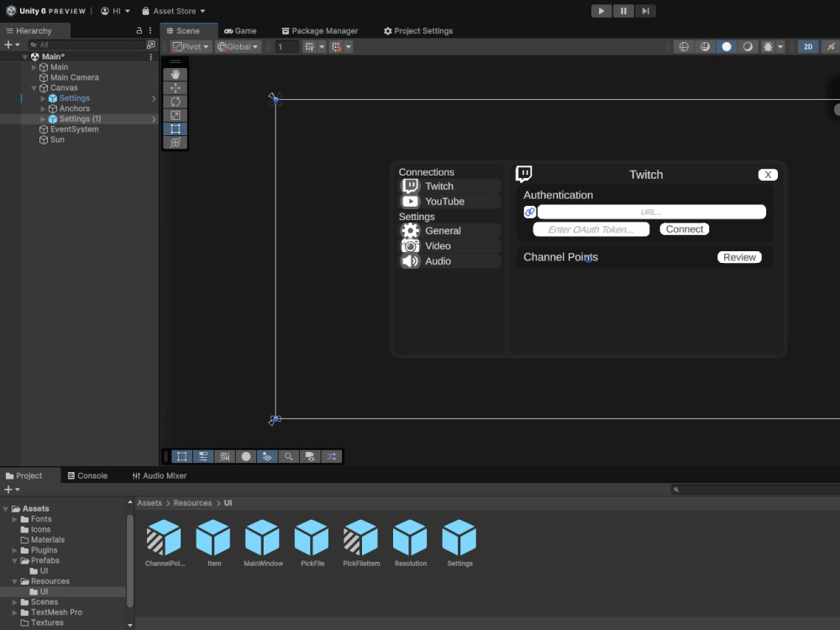
Task: Select the Transform tool
Action: [x=176, y=143]
